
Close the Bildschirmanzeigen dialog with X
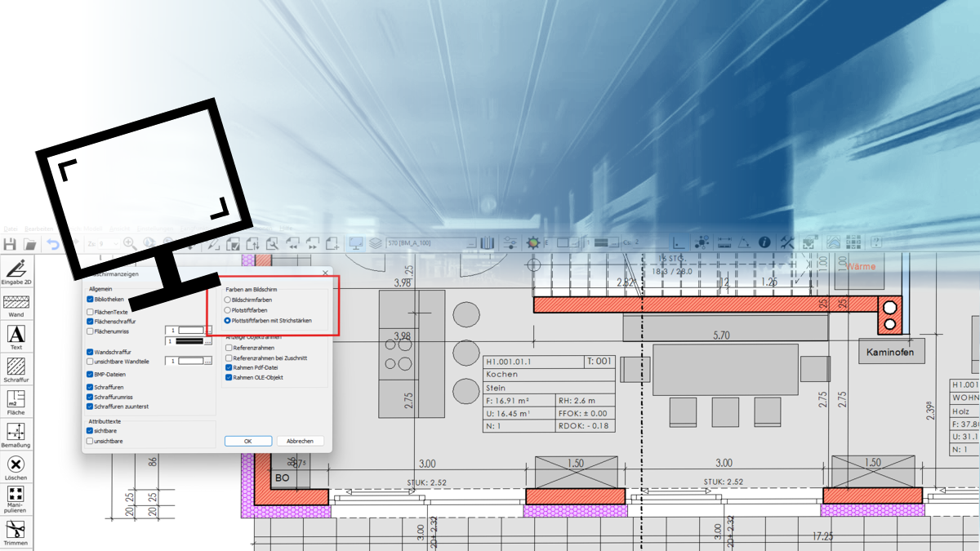point(325,273)
